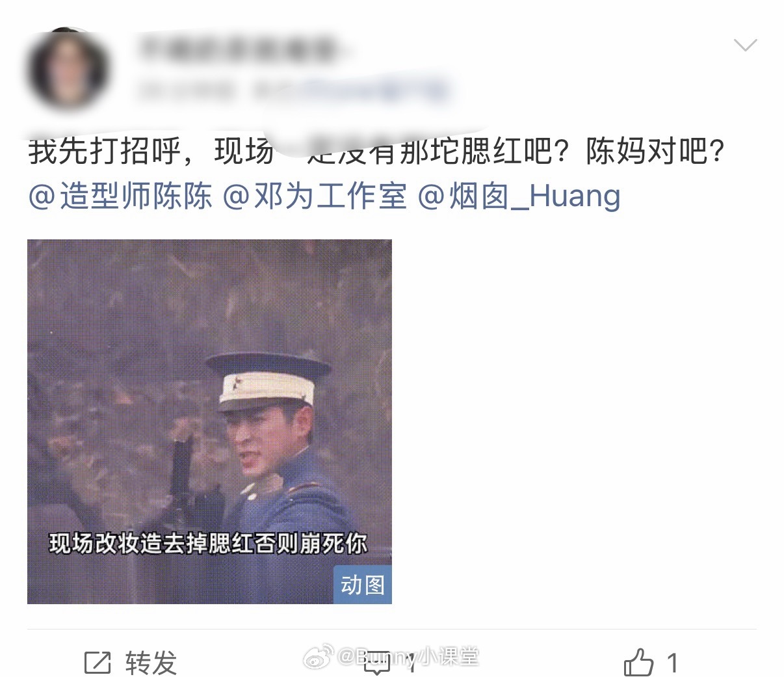This screenshot has width=784, height=677.
Task: Click the post text starting with 我先打招呼
Action: [x=376, y=152]
